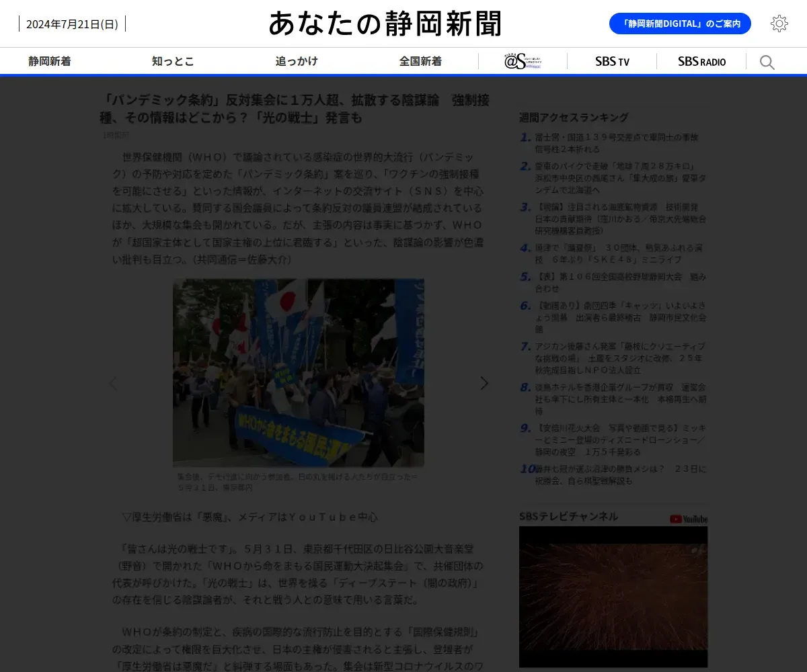The height and width of the screenshot is (672, 807).
Task: Open the SBS RADIO logo link
Action: [x=701, y=61]
